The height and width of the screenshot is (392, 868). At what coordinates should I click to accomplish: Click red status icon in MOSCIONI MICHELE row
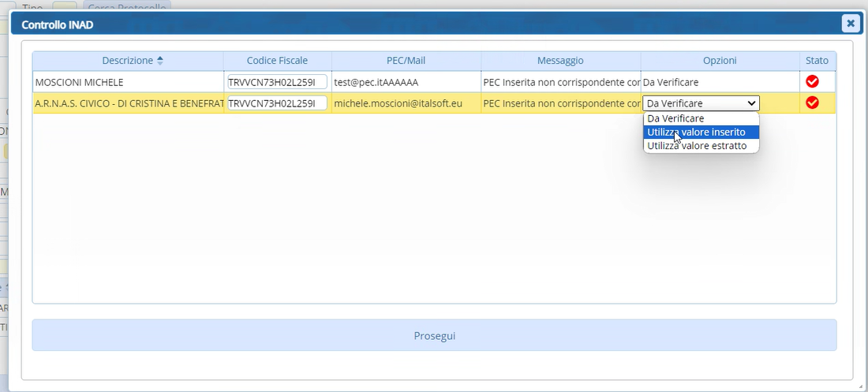pos(812,81)
